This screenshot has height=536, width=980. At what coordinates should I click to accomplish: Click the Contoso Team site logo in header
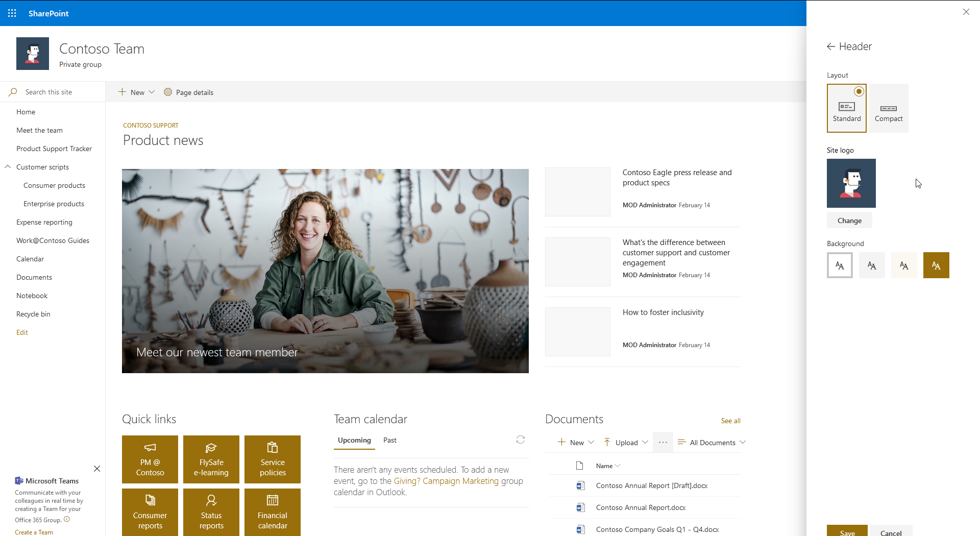[x=33, y=54]
